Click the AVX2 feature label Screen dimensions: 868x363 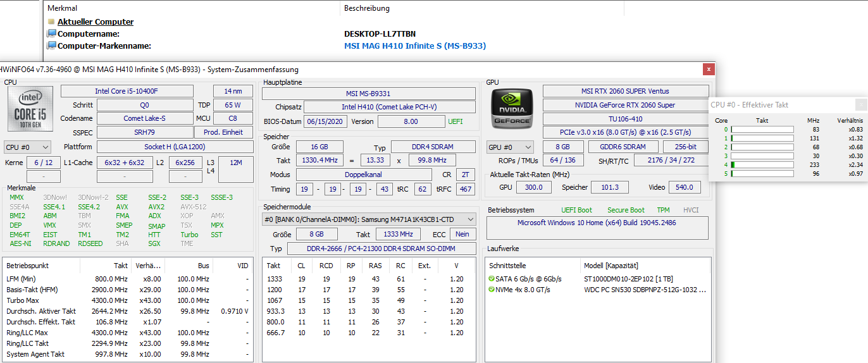pyautogui.click(x=156, y=207)
